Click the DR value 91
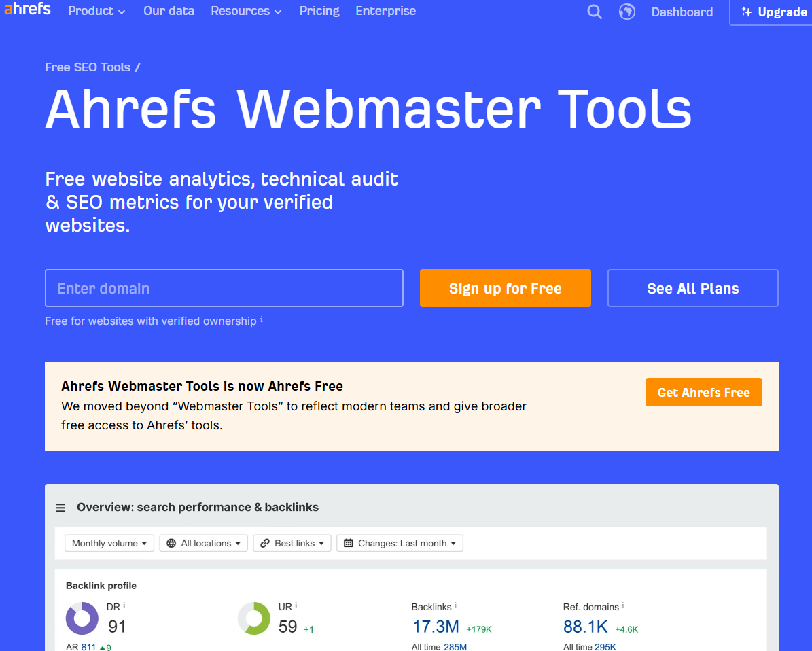Screen dimensions: 812x651 [117, 627]
